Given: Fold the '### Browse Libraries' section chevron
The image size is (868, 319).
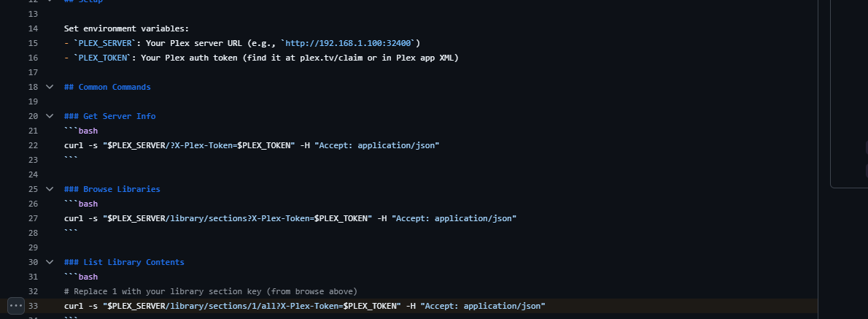Looking at the screenshot, I should (x=50, y=189).
